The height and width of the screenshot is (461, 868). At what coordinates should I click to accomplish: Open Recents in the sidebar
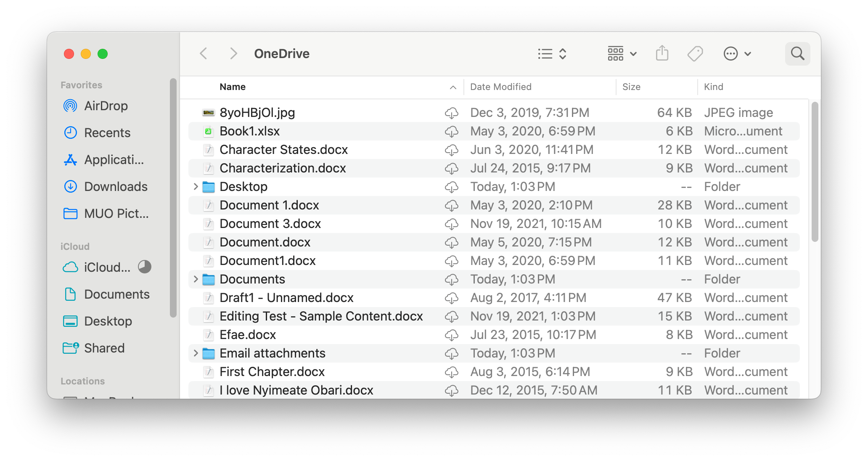(x=107, y=132)
